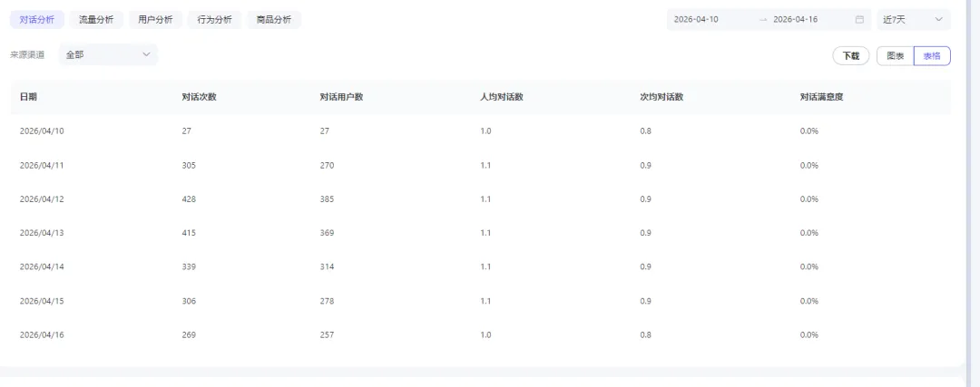This screenshot has width=980, height=387.
Task: Open the 商品分析 tab
Action: tap(274, 19)
